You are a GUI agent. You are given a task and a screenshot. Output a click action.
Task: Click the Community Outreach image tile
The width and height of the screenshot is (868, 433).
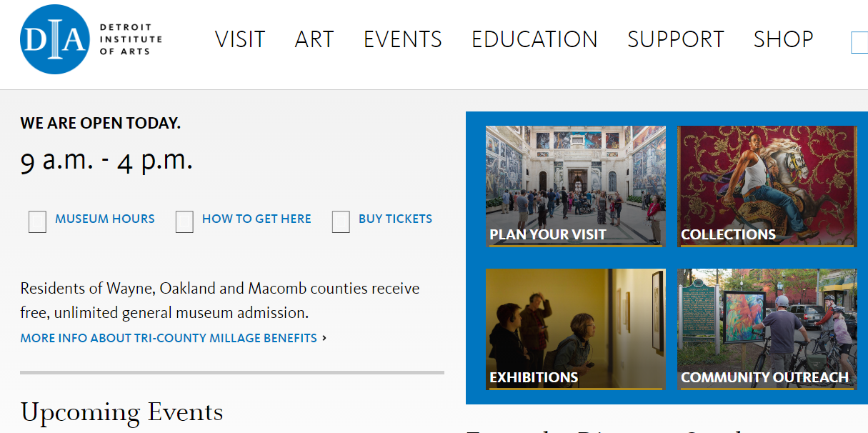(x=767, y=329)
